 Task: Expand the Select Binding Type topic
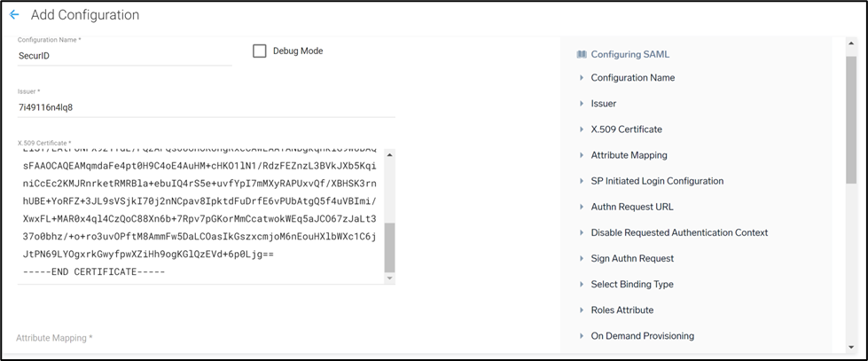click(x=632, y=284)
